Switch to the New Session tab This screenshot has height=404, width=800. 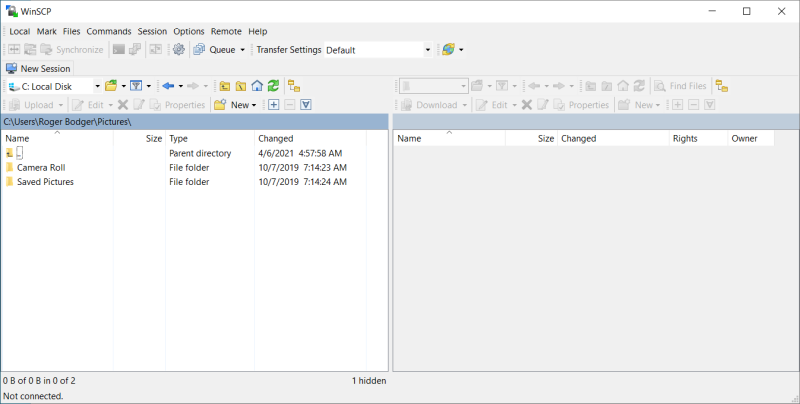(39, 68)
